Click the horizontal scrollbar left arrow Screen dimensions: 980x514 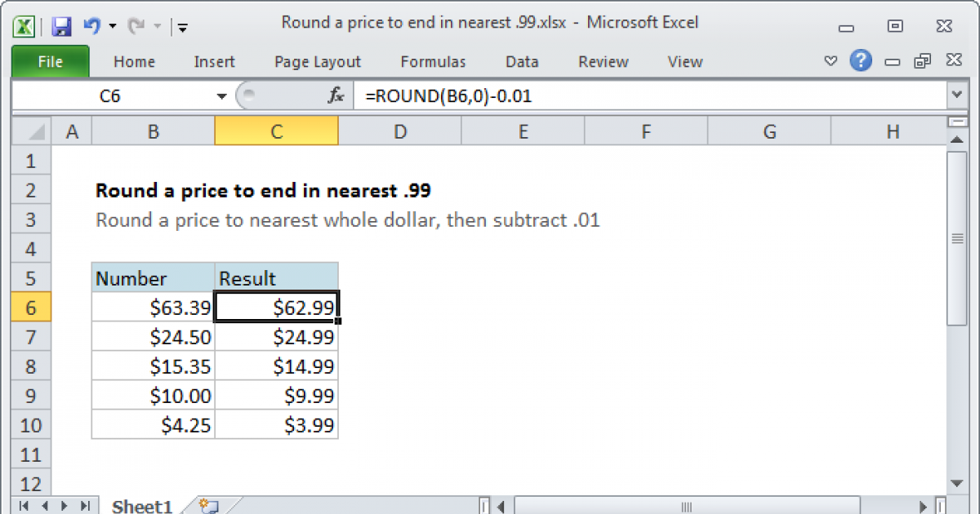click(x=502, y=507)
